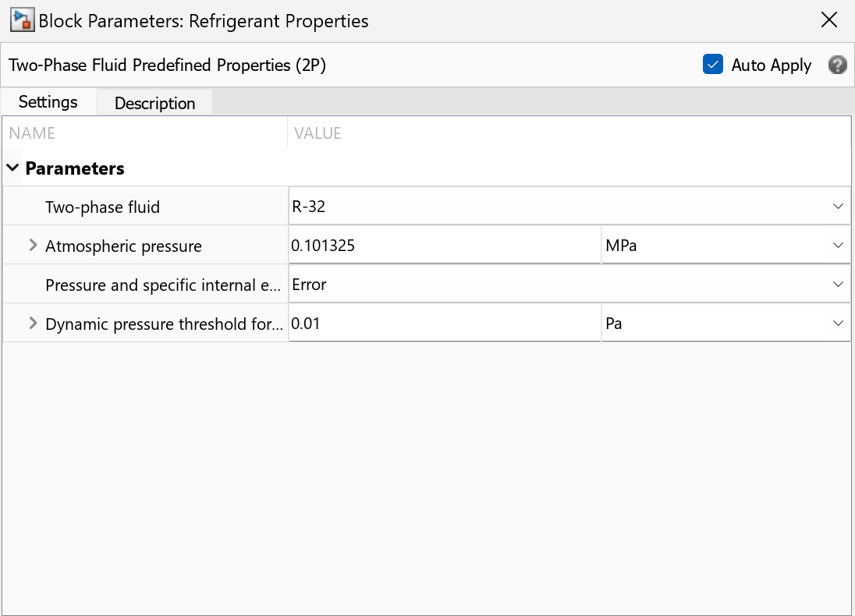Open help via the question mark icon

coord(837,65)
